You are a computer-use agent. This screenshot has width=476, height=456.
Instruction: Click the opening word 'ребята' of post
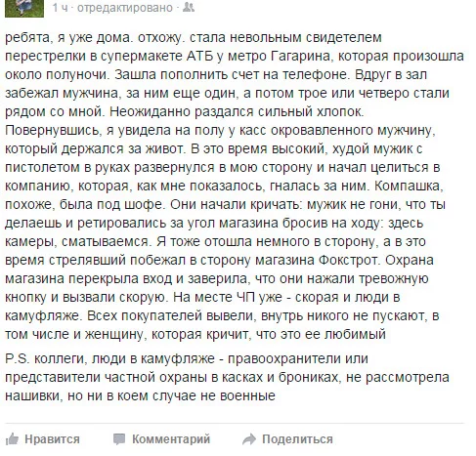[x=27, y=37]
